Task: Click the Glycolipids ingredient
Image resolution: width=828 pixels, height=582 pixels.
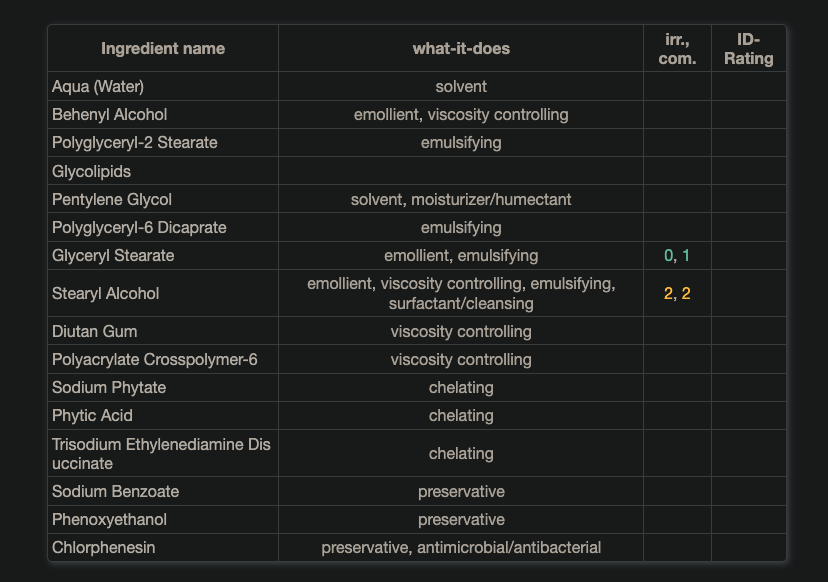Action: pos(92,171)
